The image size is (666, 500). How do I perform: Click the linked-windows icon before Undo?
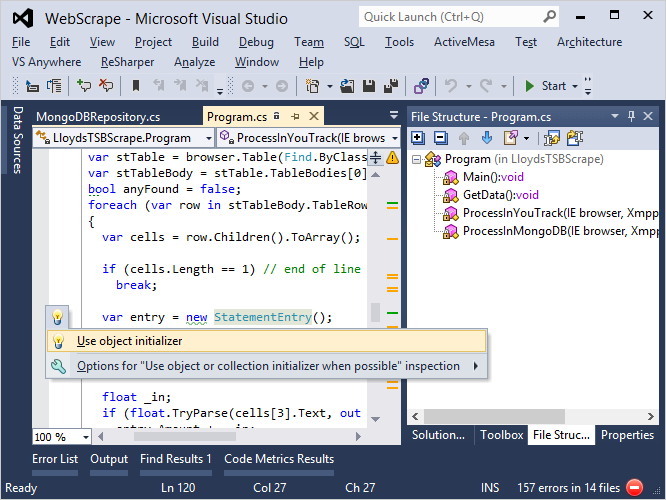421,86
